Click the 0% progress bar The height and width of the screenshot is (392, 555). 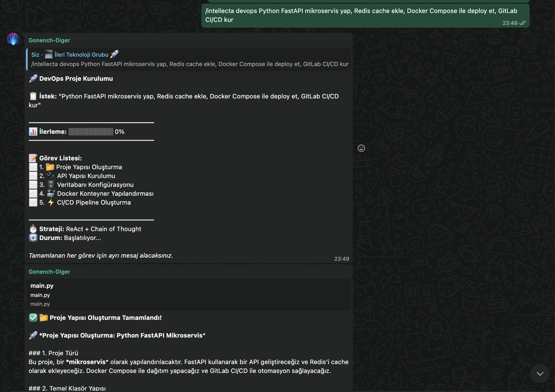pos(91,132)
